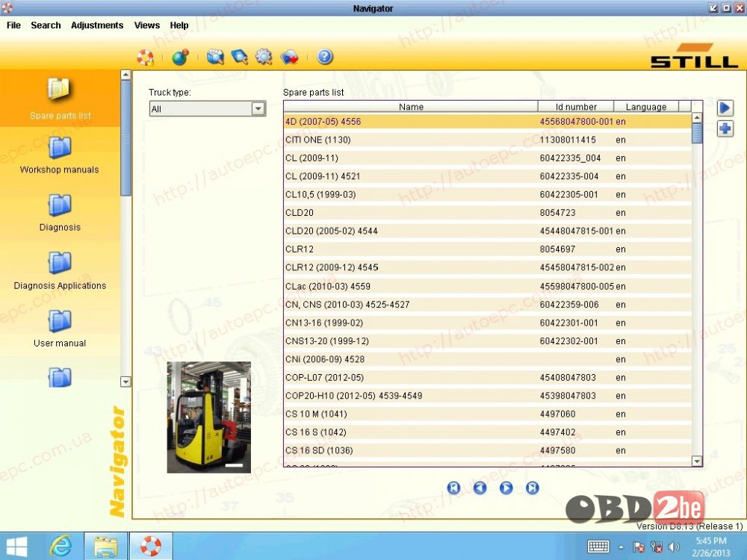The width and height of the screenshot is (747, 560).
Task: Open the Help menu
Action: (179, 25)
